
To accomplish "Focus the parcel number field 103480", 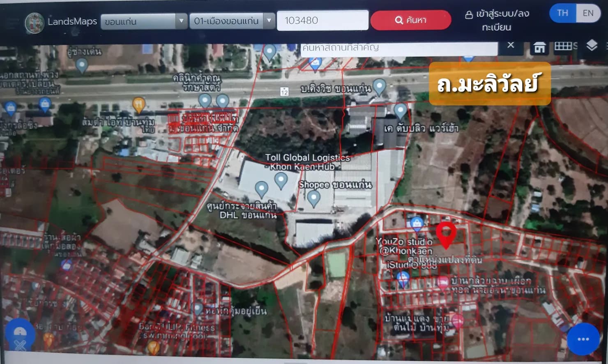I will 322,20.
